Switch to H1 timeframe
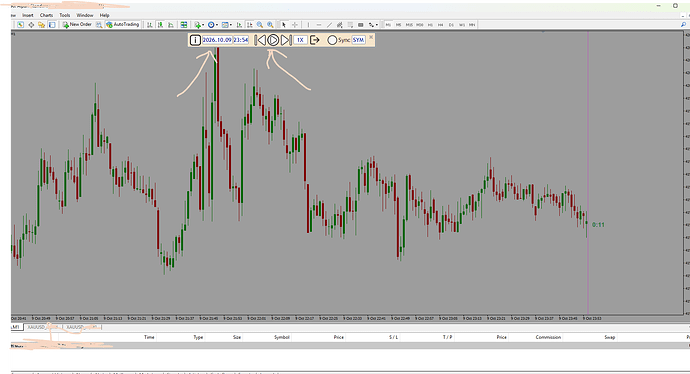 point(430,25)
